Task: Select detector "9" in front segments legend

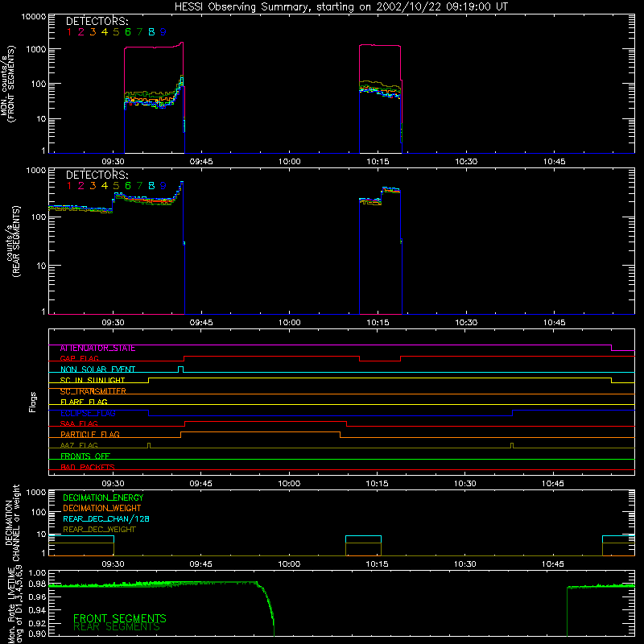Action: 163,32
